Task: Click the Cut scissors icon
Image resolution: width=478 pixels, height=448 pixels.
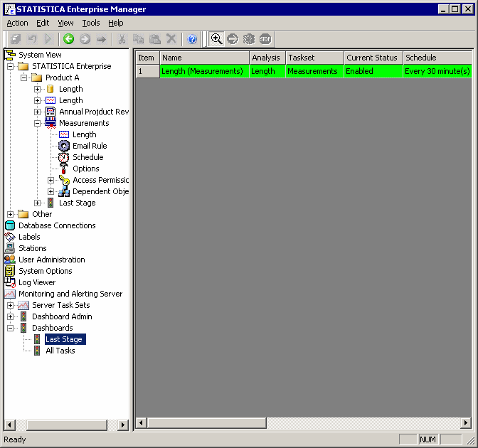Action: click(x=122, y=39)
